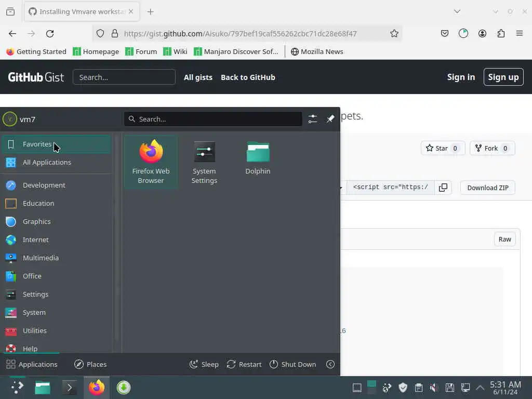Open Getting Started bookmark

point(36,51)
